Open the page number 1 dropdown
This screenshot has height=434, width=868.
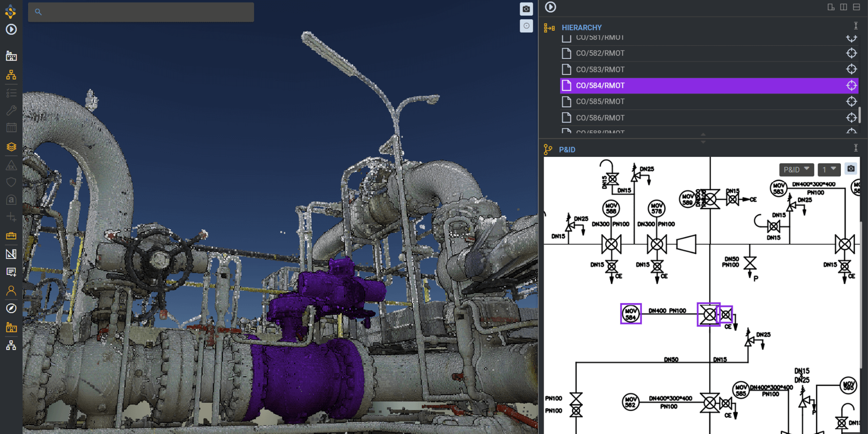pyautogui.click(x=828, y=169)
